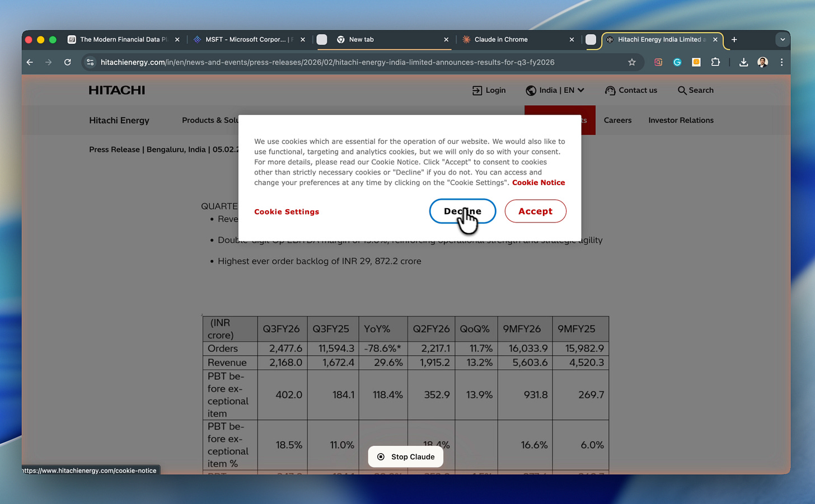Viewport: 815px width, 504px height.
Task: Open India | EN language dropdown
Action: tap(555, 90)
